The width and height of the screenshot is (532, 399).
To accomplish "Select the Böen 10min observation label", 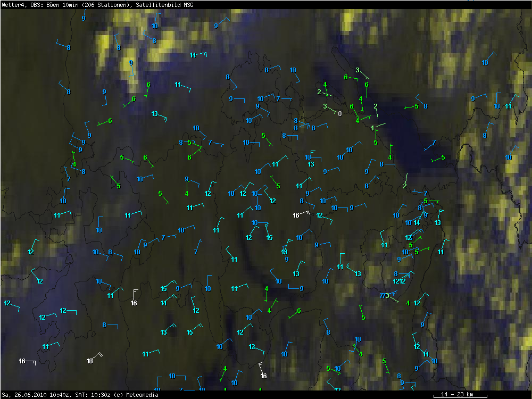I will point(61,5).
